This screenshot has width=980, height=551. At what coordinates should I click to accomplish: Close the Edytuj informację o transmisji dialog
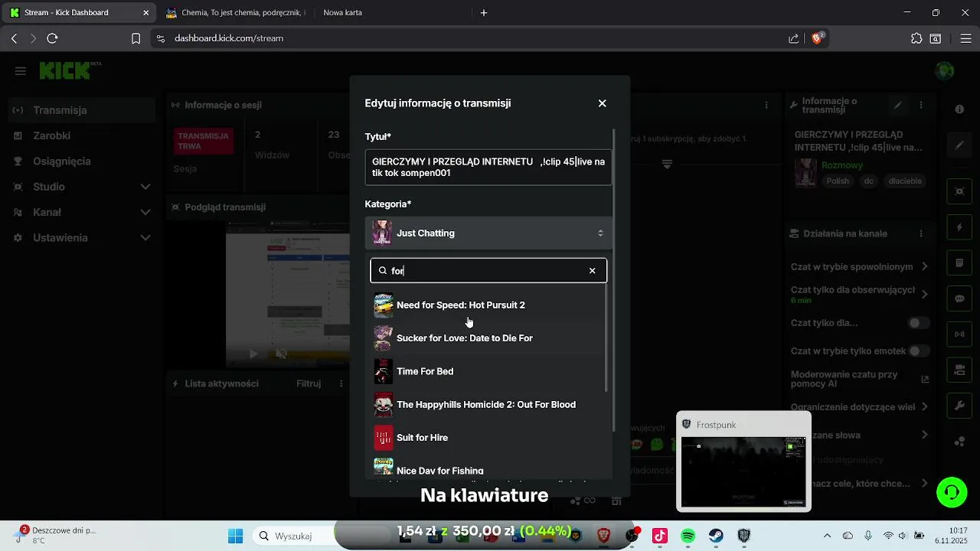pos(602,103)
